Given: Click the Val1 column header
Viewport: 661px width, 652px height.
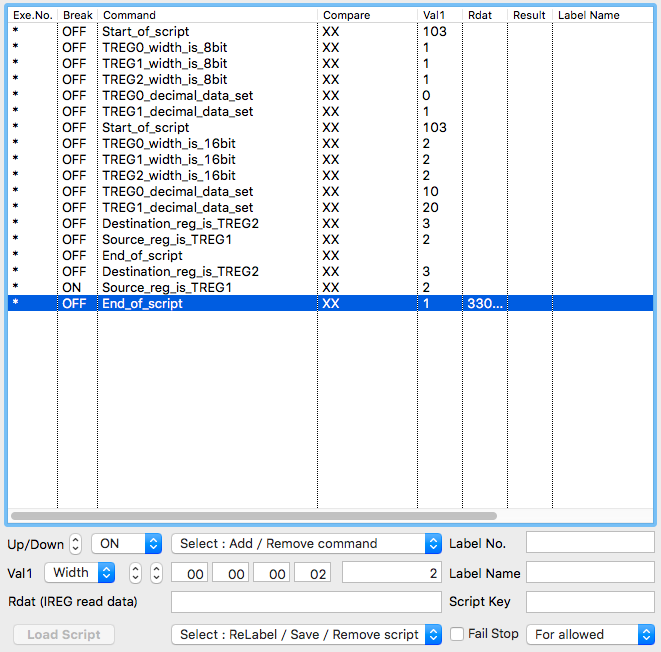Looking at the screenshot, I should pos(440,15).
